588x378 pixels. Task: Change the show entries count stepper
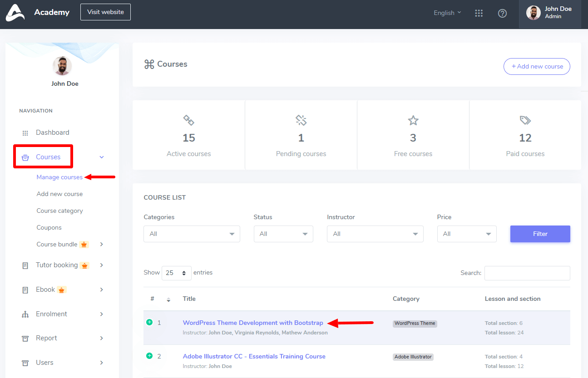coord(176,273)
